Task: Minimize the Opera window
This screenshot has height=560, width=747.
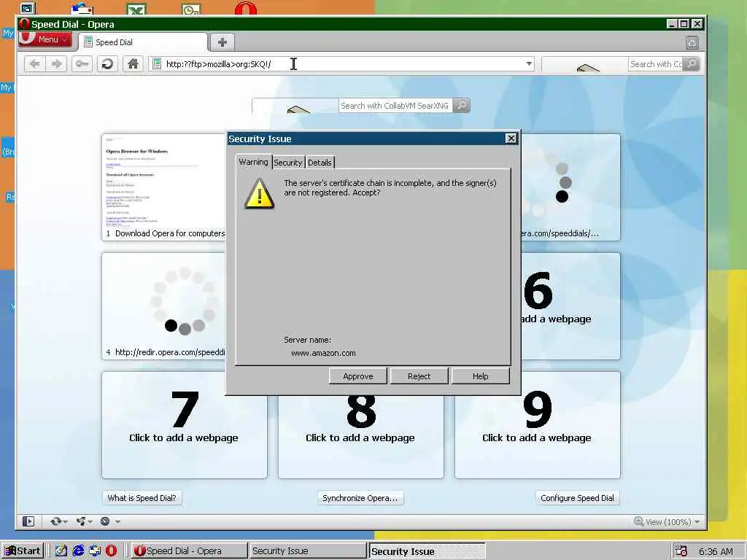Action: [672, 24]
